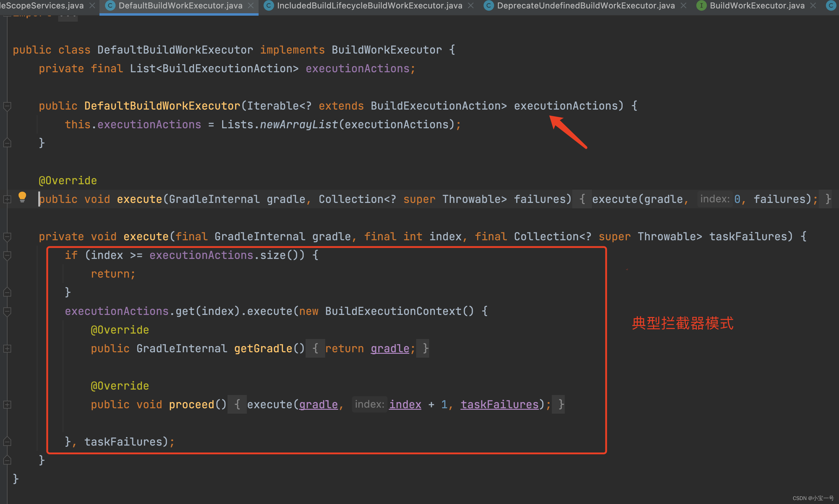Open BuildWorkExecutor.java interface tab
This screenshot has height=504, width=839.
click(757, 5)
